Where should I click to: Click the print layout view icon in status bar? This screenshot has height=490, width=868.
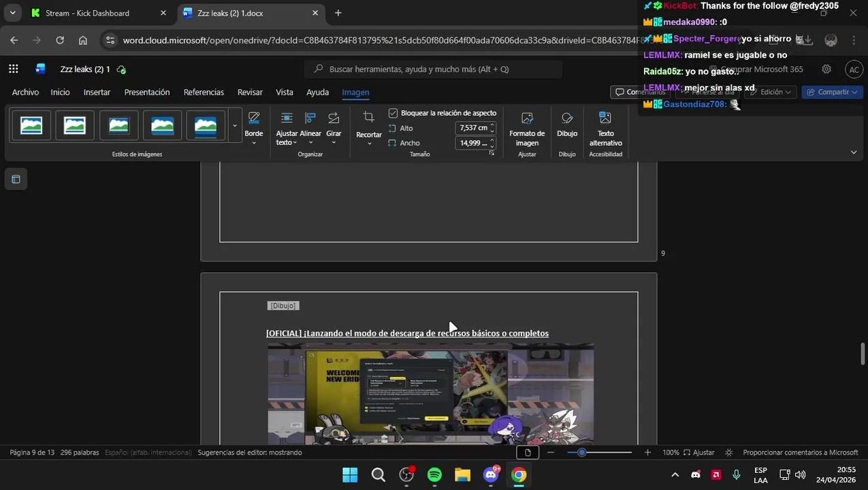tap(528, 453)
